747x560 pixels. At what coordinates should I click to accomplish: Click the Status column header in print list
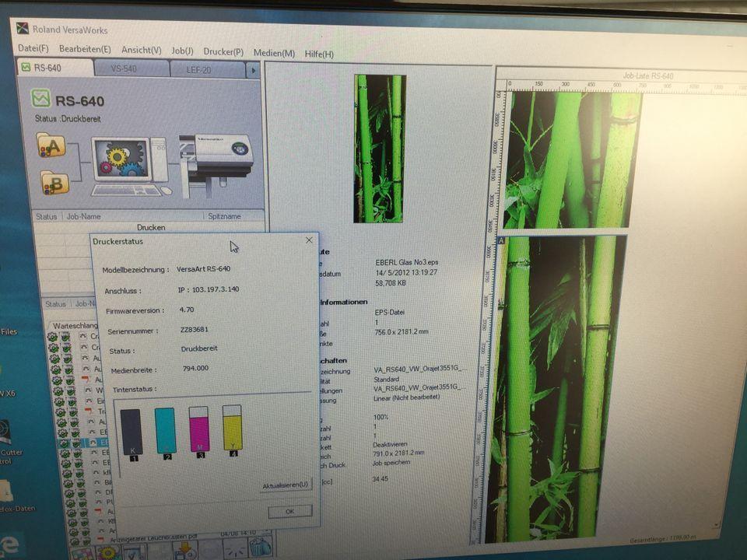pyautogui.click(x=46, y=217)
